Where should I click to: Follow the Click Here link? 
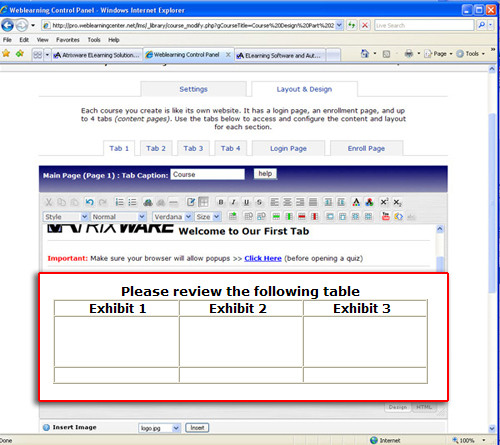pos(263,258)
